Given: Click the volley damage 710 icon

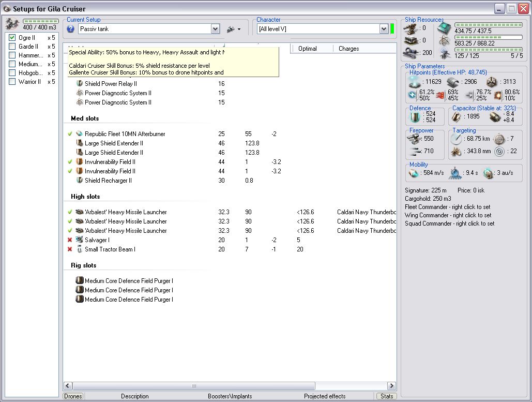Looking at the screenshot, I should tap(415, 151).
